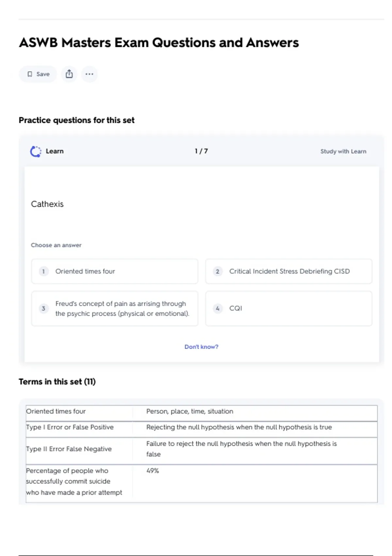
Task: Click the Type II Error False Negative row
Action: point(69,449)
